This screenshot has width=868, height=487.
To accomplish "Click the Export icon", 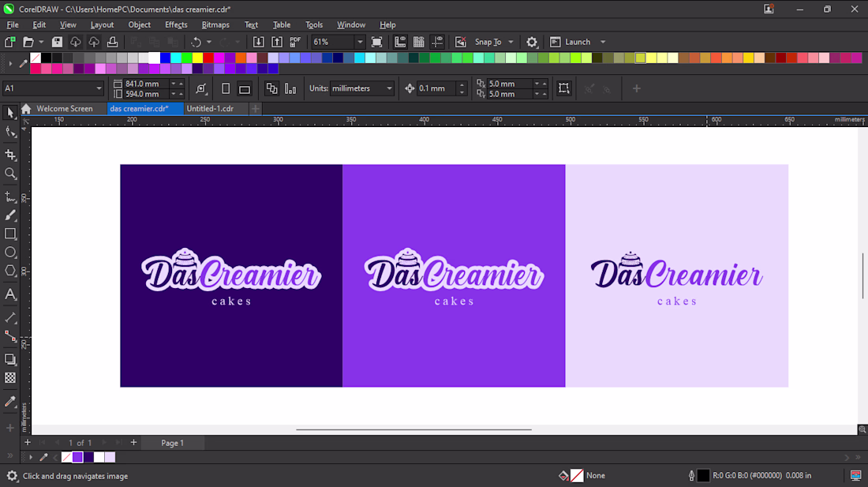I will (277, 42).
